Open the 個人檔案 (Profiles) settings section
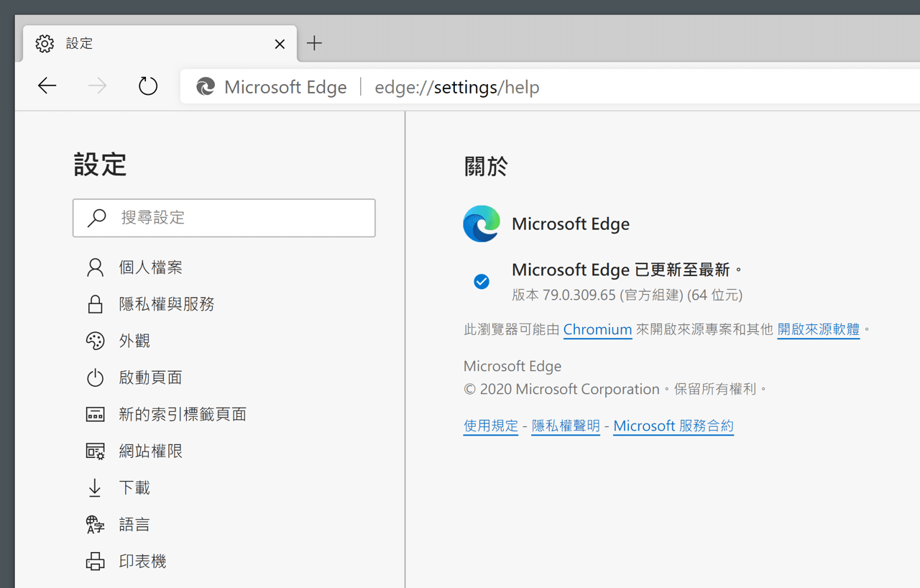Image resolution: width=920 pixels, height=588 pixels. (x=152, y=267)
